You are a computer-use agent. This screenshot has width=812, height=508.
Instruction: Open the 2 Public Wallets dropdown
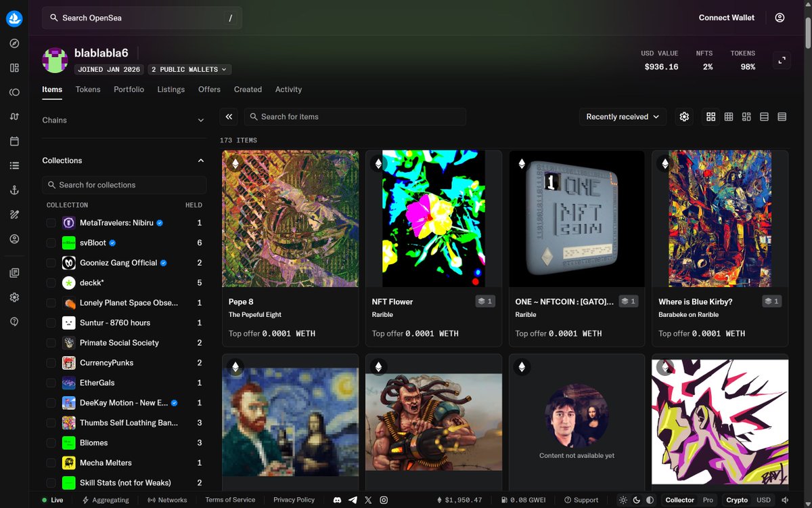[189, 69]
